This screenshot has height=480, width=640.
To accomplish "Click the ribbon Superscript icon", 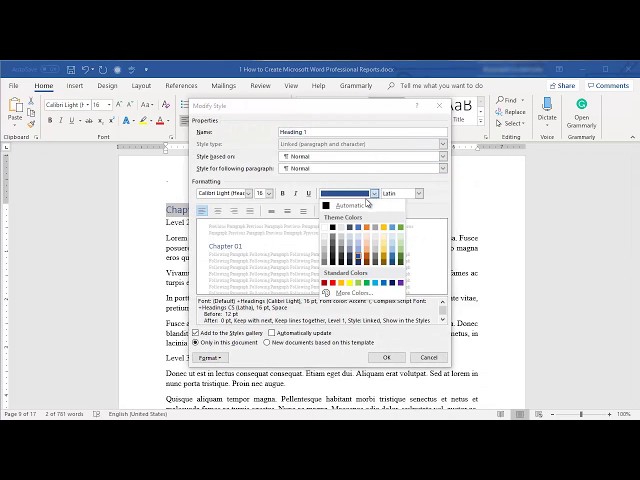I will point(111,120).
